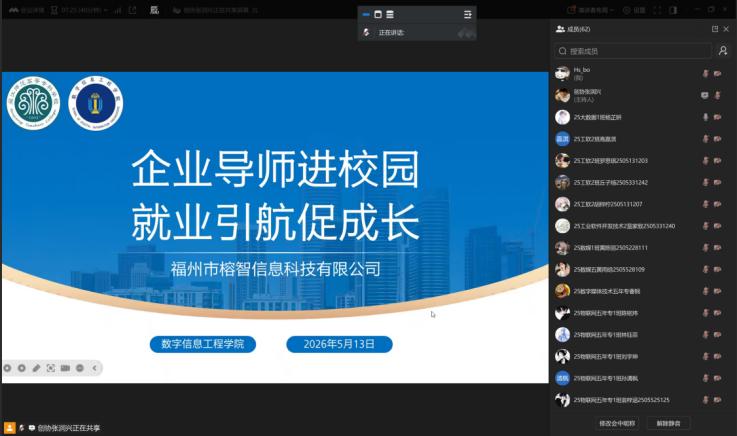
Task: Toggle microphone for the host member
Action: [717, 95]
